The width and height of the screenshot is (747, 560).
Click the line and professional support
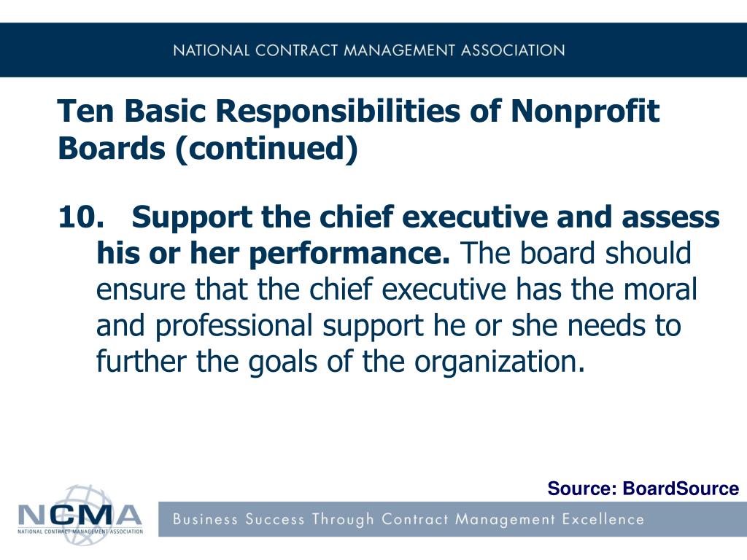[x=388, y=326]
